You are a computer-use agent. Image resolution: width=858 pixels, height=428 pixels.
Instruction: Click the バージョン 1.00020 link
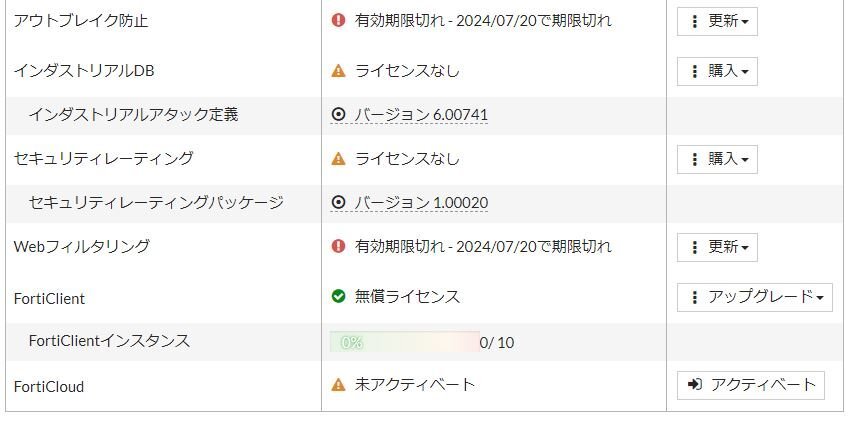[x=421, y=203]
